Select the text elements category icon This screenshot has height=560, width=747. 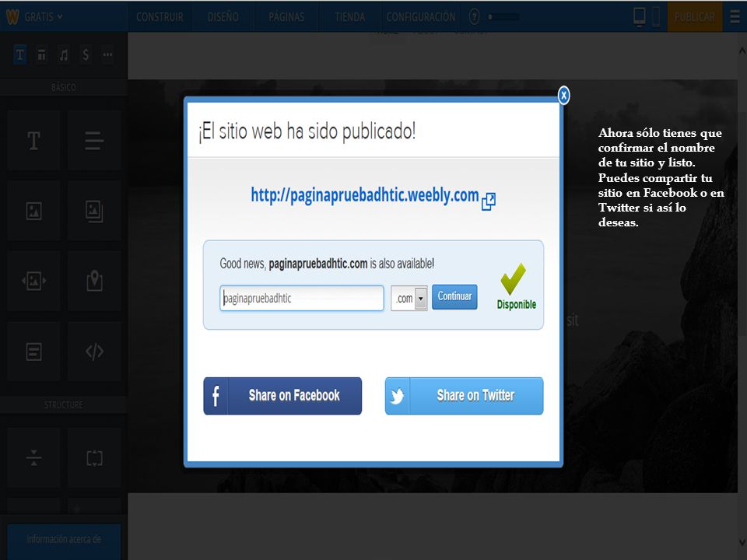tap(20, 55)
